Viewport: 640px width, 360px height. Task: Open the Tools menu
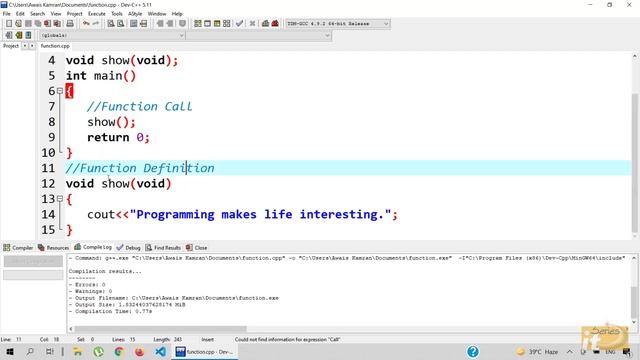(117, 13)
